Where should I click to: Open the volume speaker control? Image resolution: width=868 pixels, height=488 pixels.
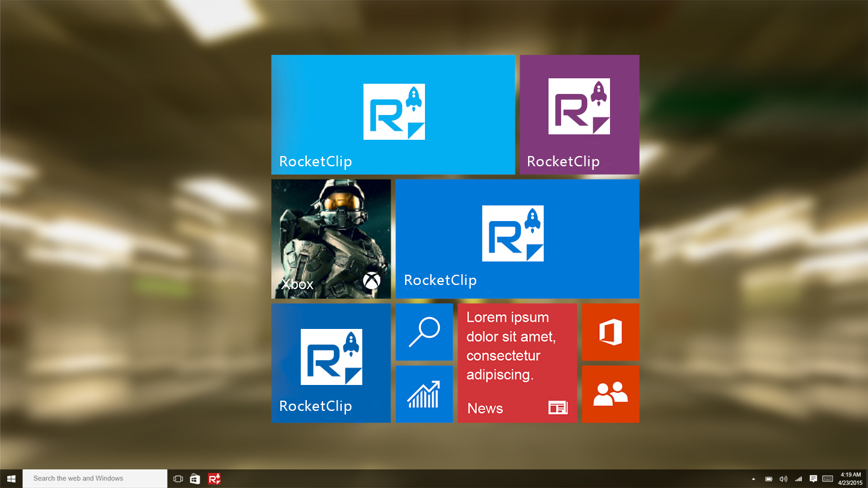783,479
